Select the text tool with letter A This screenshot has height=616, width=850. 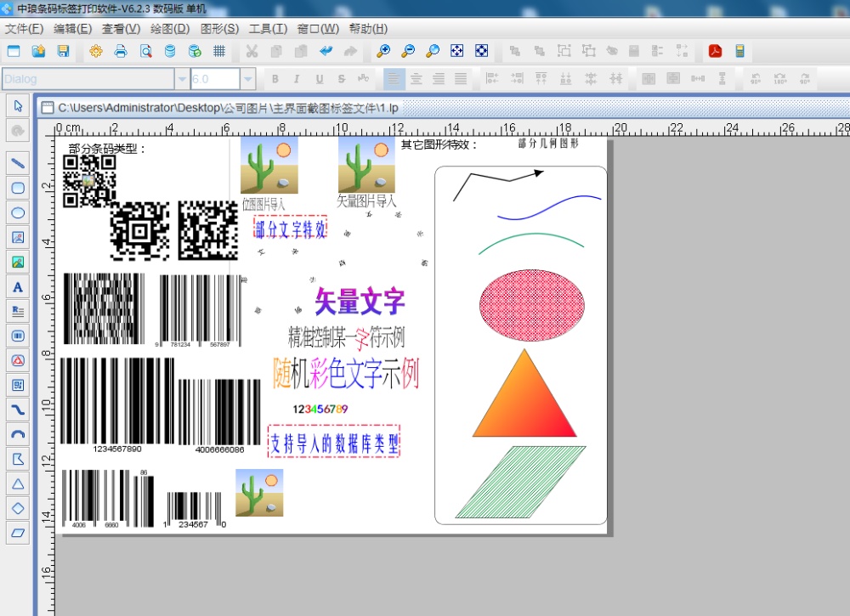pyautogui.click(x=18, y=287)
